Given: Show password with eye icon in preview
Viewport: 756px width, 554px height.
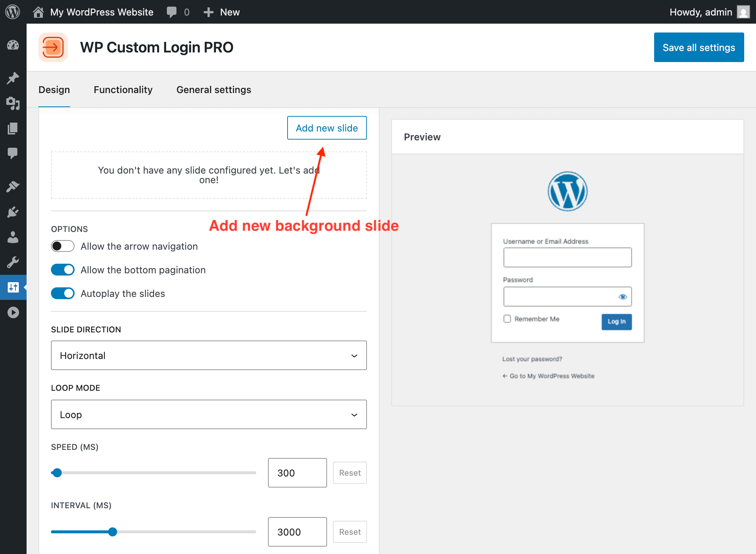Looking at the screenshot, I should [623, 297].
